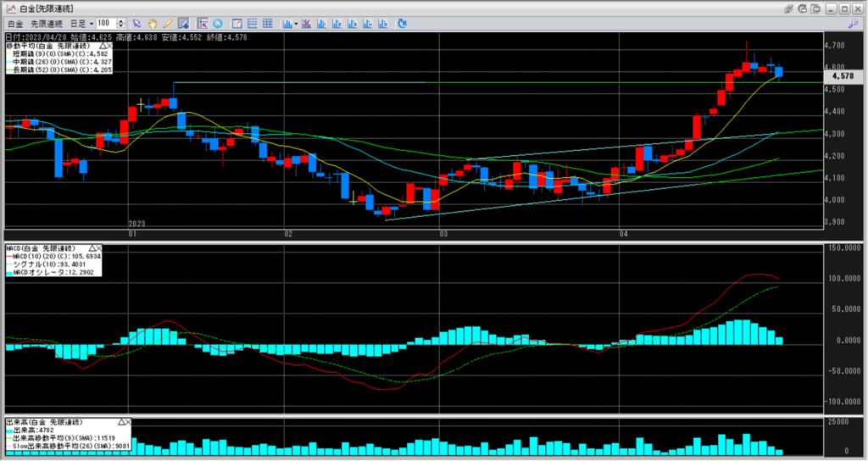Activate the hand pan tool

[153, 23]
